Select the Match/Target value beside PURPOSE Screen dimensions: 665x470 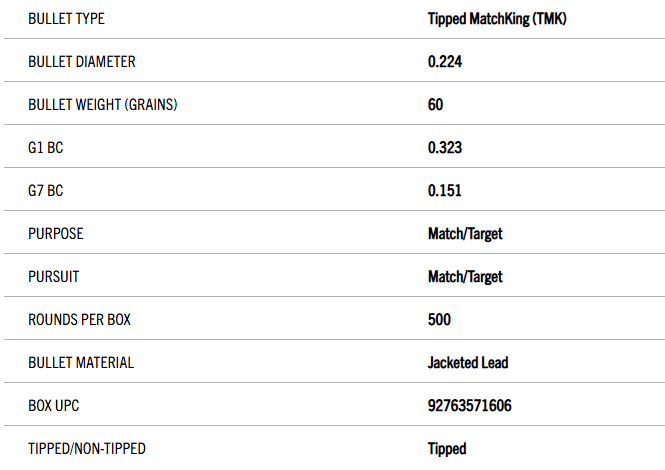point(465,234)
